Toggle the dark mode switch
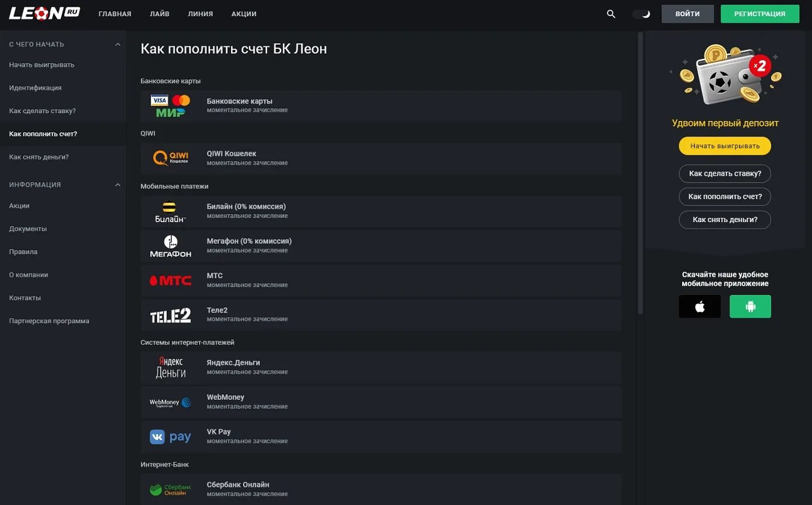 tap(642, 14)
